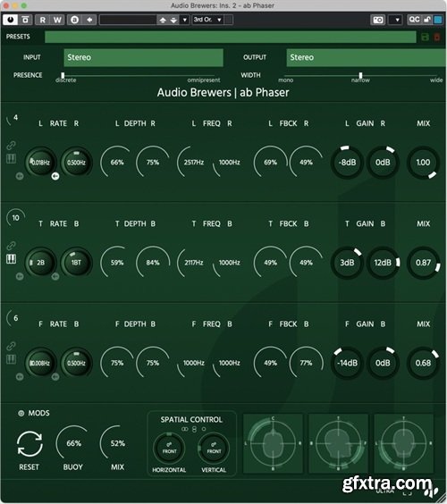Click the T rate 2B knob

click(x=41, y=263)
